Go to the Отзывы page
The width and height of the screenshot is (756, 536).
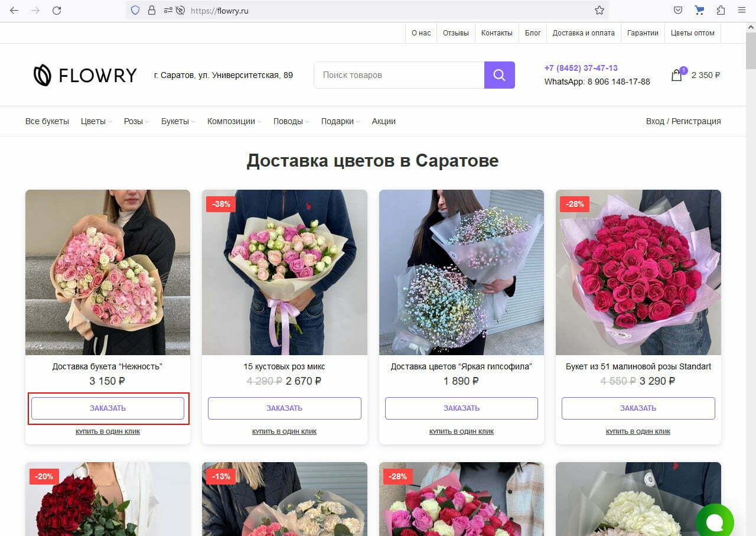(x=455, y=33)
